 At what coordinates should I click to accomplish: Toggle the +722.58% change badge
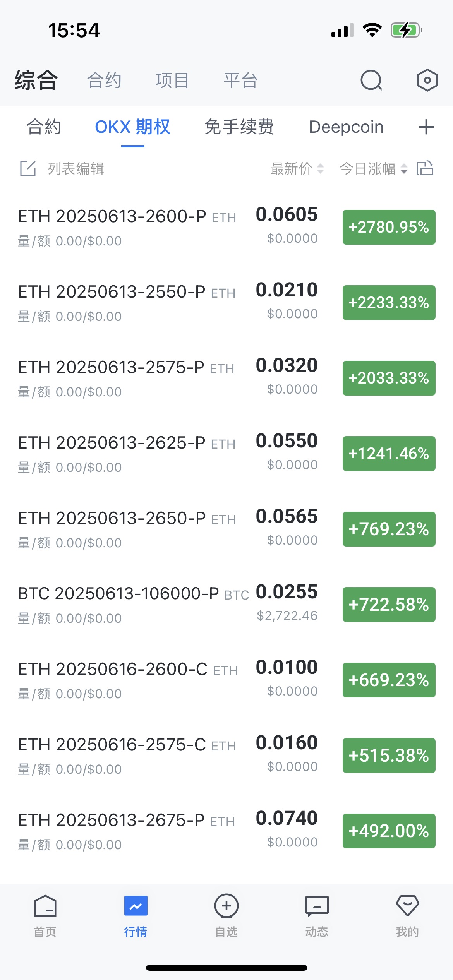(x=389, y=605)
